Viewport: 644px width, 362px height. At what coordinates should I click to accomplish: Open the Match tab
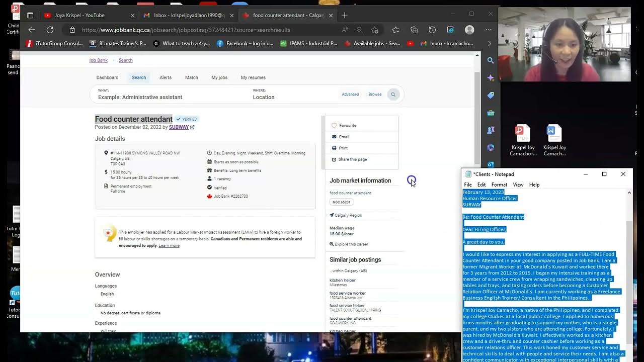[x=192, y=77]
